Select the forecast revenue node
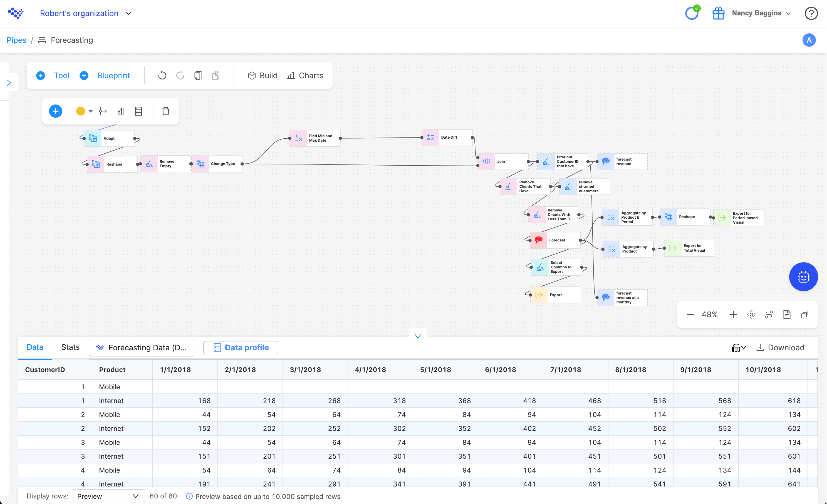Image resolution: width=827 pixels, height=504 pixels. coord(622,162)
